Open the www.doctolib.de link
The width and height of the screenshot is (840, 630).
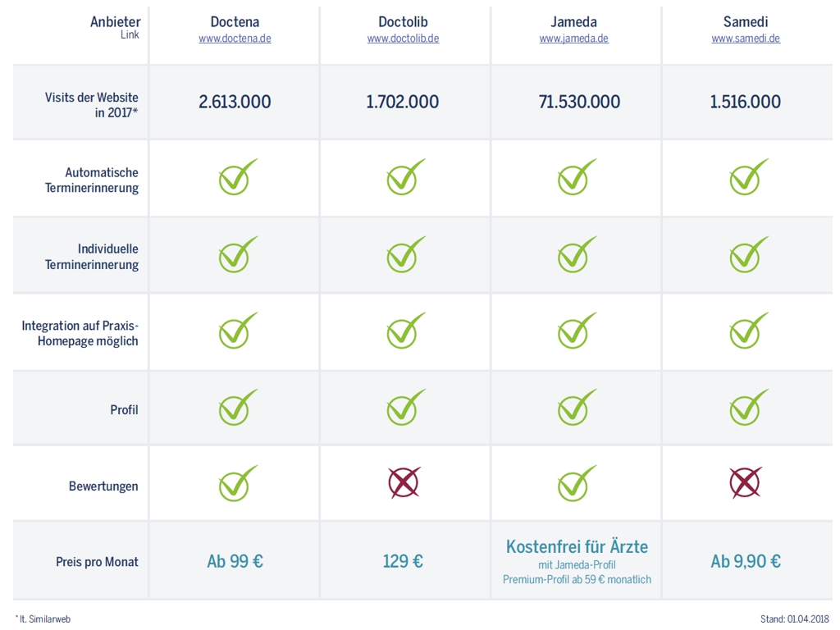tap(403, 39)
